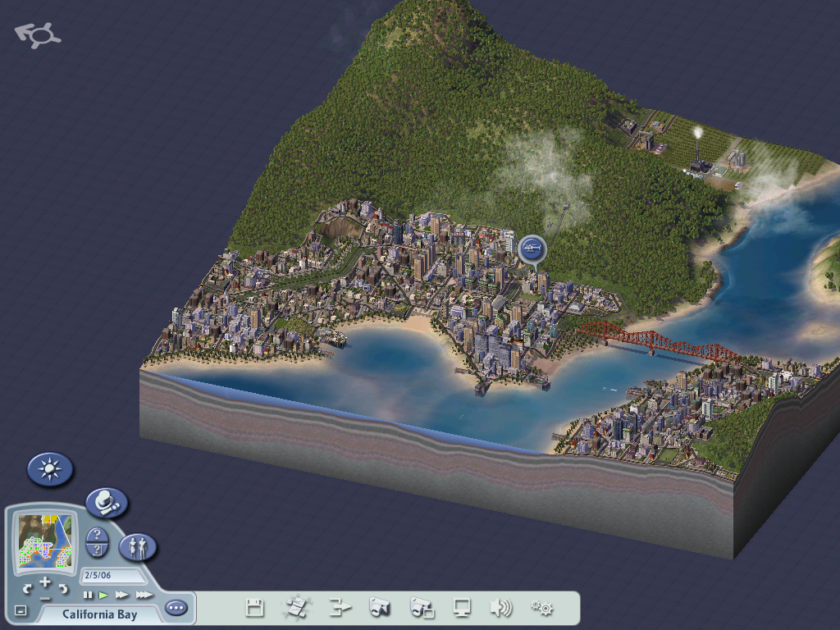Screen dimensions: 840x630
Task: Switch to Mayor mode top hat button
Action: point(107,502)
